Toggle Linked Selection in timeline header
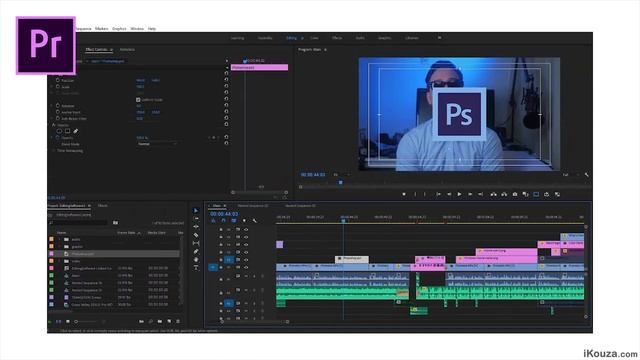The image size is (640, 360). [x=233, y=221]
